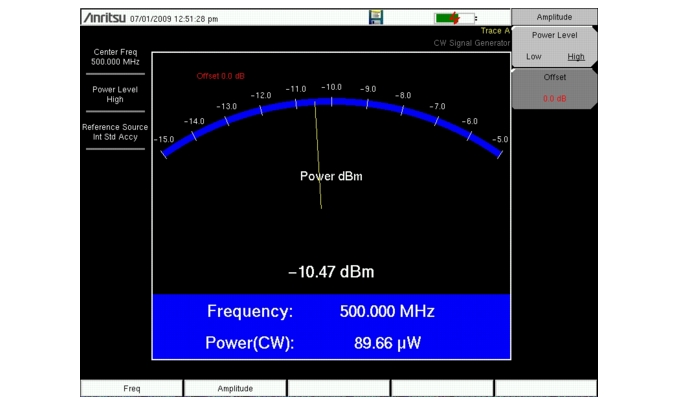This screenshot has width=688, height=405.
Task: Click the Anritsu logo
Action: [x=104, y=18]
